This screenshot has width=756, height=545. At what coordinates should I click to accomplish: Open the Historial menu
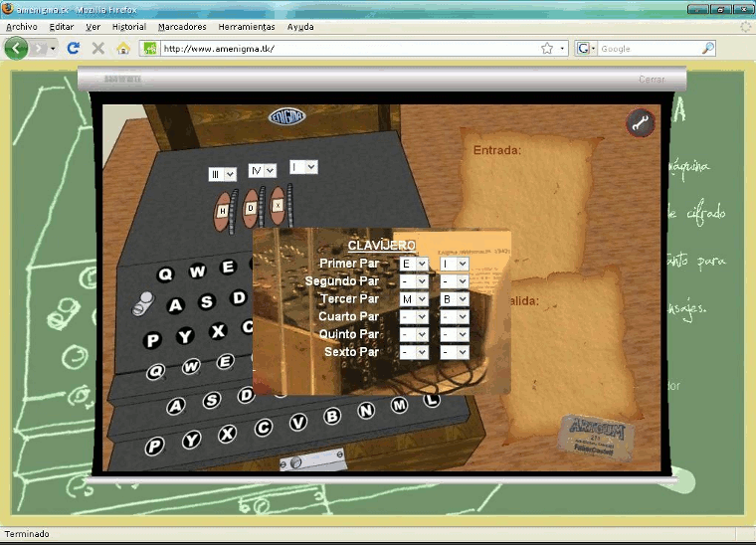[x=129, y=27]
